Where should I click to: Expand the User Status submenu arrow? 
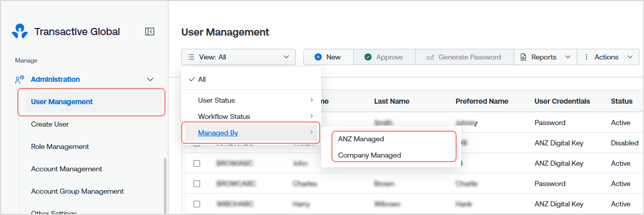click(x=311, y=100)
